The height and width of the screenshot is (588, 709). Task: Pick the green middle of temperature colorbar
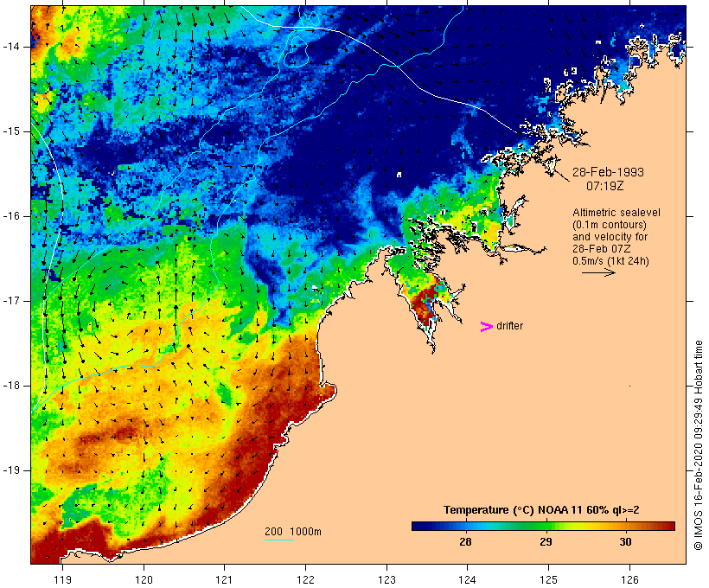click(543, 526)
